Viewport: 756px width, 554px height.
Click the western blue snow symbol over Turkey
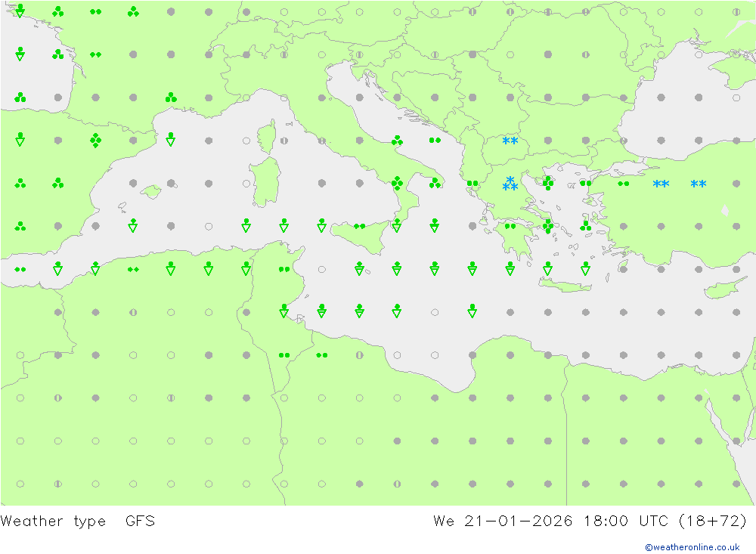coord(661,184)
